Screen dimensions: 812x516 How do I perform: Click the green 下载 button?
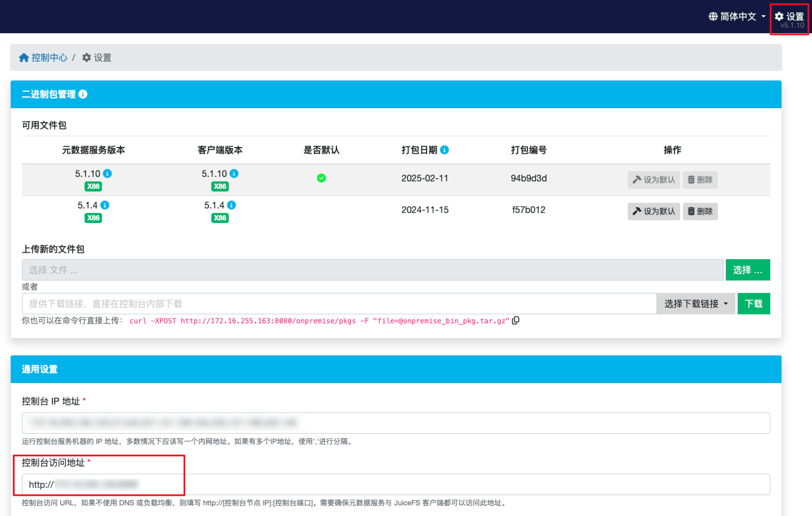[753, 303]
